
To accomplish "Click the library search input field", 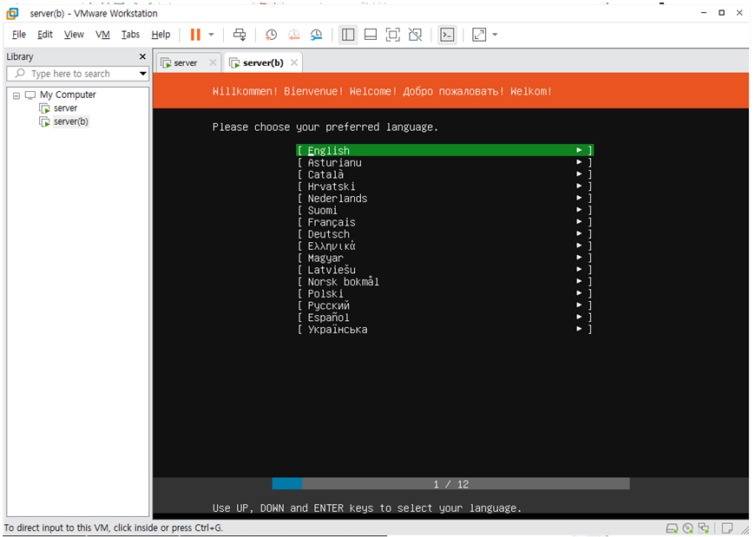I will pos(72,73).
